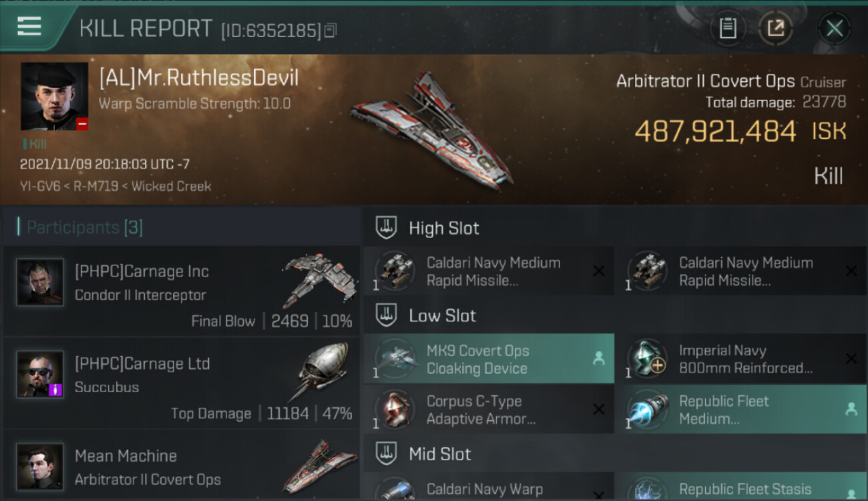
Task: Open Carnage Inc participant entry
Action: [182, 291]
